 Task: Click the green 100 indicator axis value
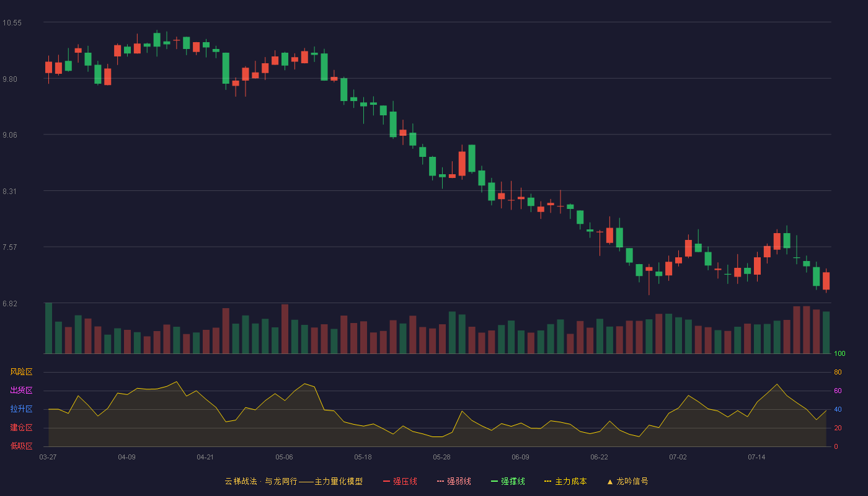[x=839, y=354]
